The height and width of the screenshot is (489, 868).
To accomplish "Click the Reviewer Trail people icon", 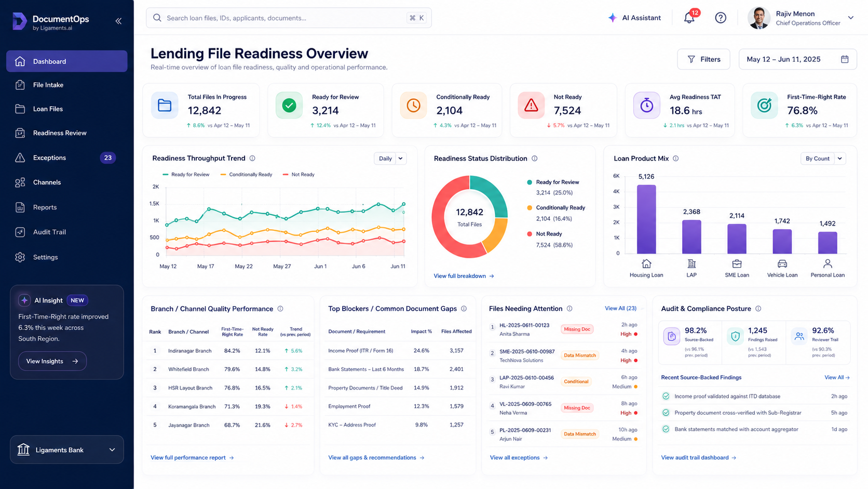I will click(x=799, y=337).
